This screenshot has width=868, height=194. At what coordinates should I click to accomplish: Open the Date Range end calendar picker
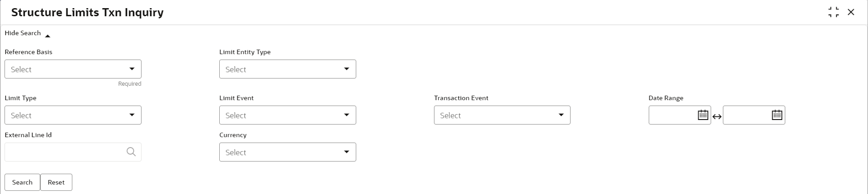click(777, 115)
